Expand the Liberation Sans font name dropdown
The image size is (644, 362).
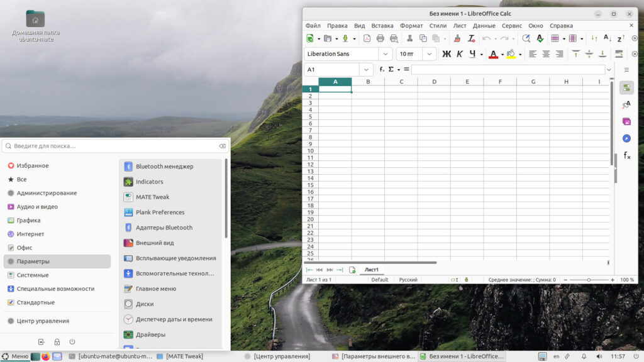click(386, 54)
